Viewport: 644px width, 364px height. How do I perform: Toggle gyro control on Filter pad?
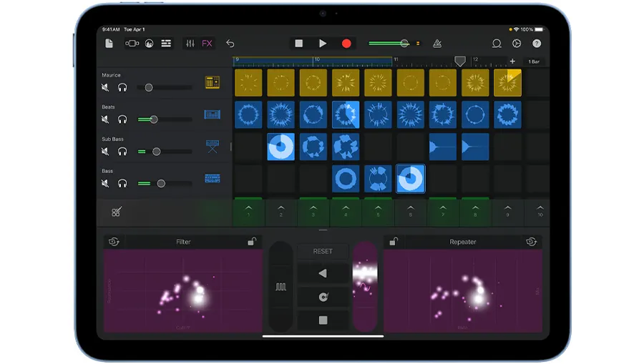point(114,241)
